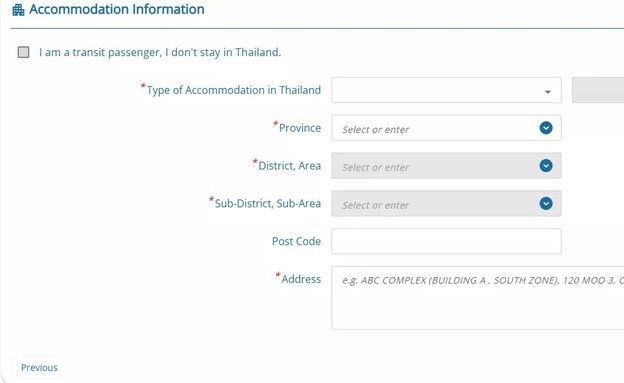This screenshot has width=624, height=383.
Task: Open the Type of Accommodation in Thailand dropdown
Action: (447, 90)
